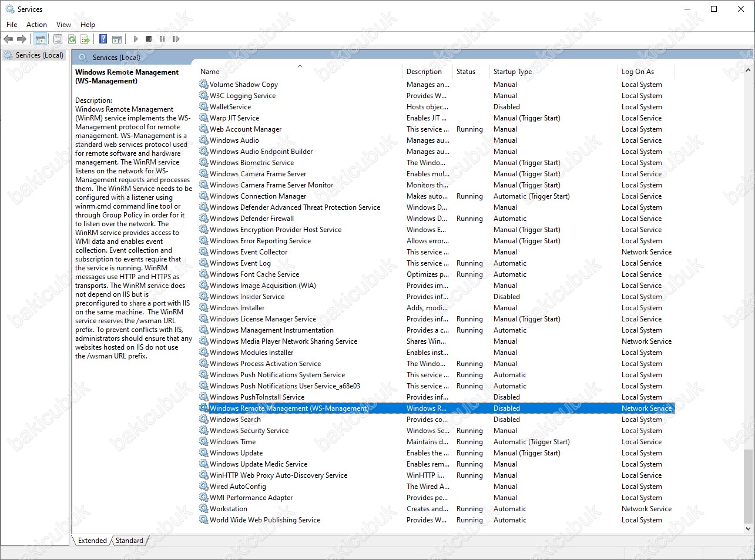Click gear icon beside Wired AutoConfig
Image resolution: width=755 pixels, height=560 pixels.
[x=204, y=486]
